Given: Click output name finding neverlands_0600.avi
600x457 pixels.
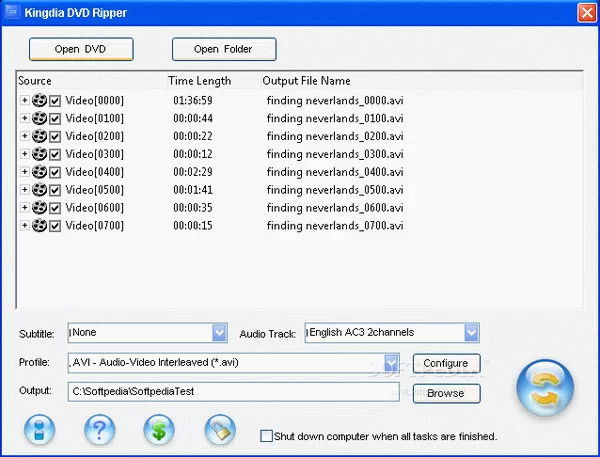Looking at the screenshot, I should click(335, 208).
